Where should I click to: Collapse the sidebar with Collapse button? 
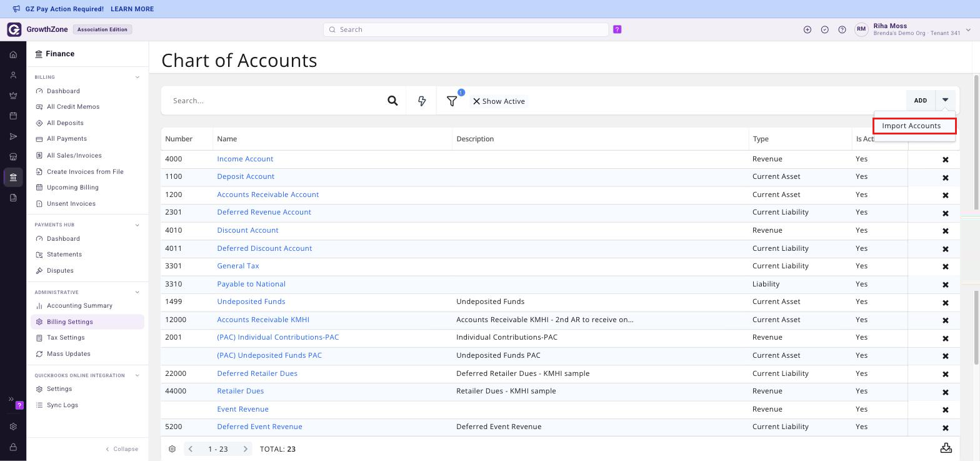click(x=122, y=449)
